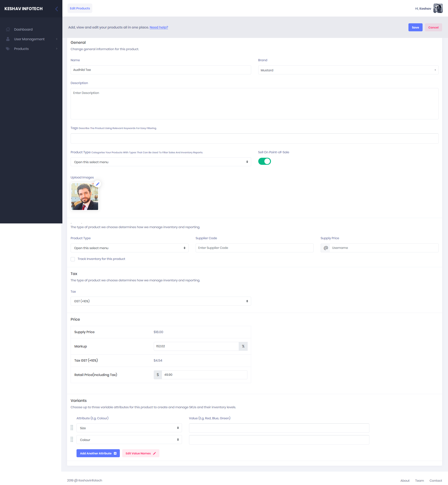Click the $18.00 supply price value
Screen dimensions: 448x485
[158, 332]
